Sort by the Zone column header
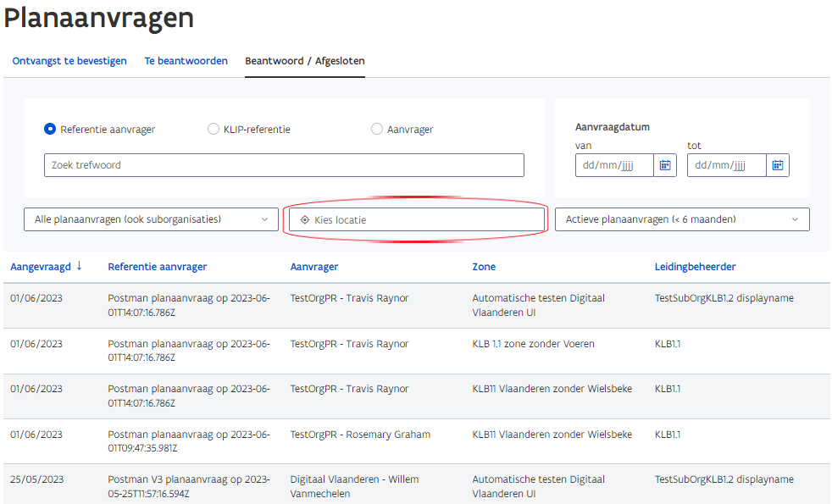832x504 pixels. coord(484,266)
